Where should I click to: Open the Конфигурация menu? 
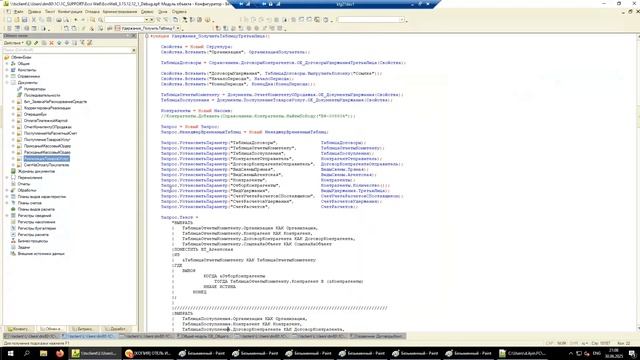[x=70, y=12]
